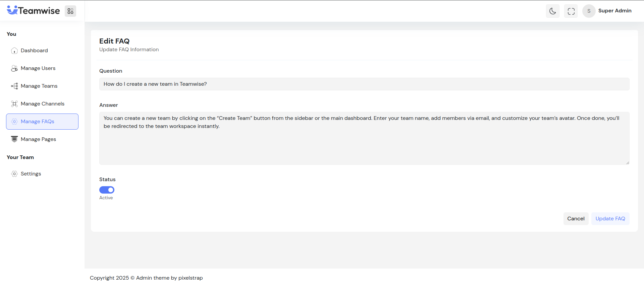The height and width of the screenshot is (287, 644).
Task: Click the Manage Users icon
Action: [14, 68]
